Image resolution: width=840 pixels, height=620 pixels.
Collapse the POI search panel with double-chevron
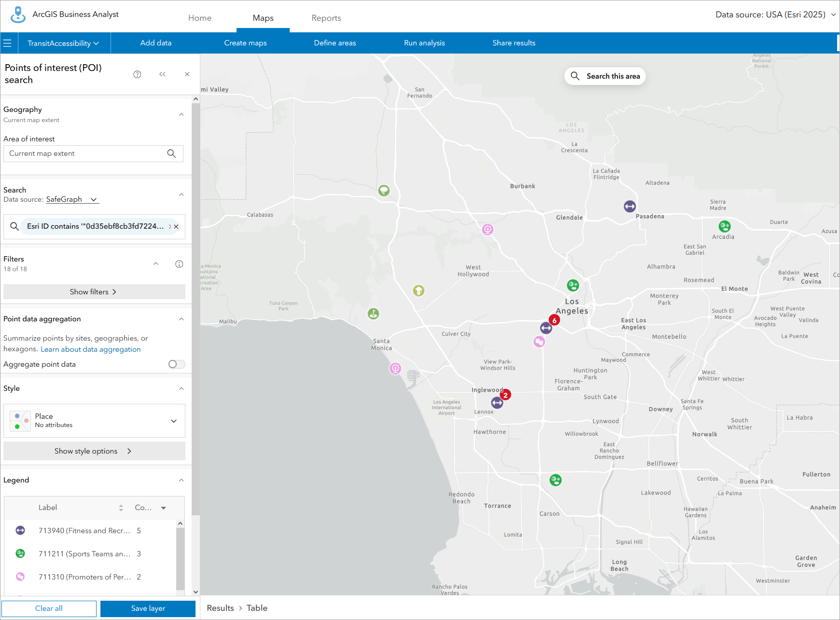click(162, 74)
